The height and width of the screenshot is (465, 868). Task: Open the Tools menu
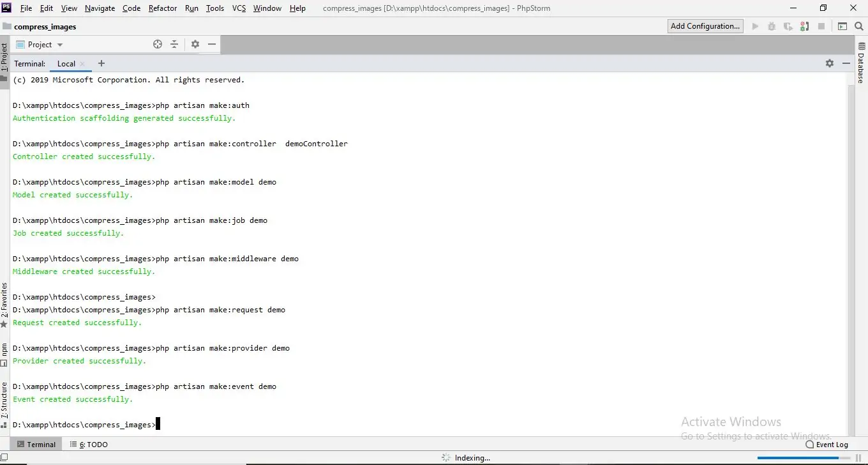[x=215, y=8]
